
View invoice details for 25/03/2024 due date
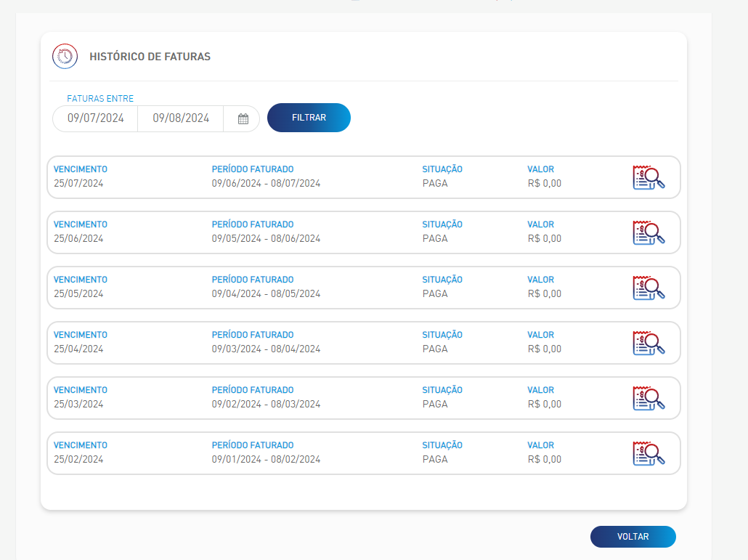click(649, 398)
